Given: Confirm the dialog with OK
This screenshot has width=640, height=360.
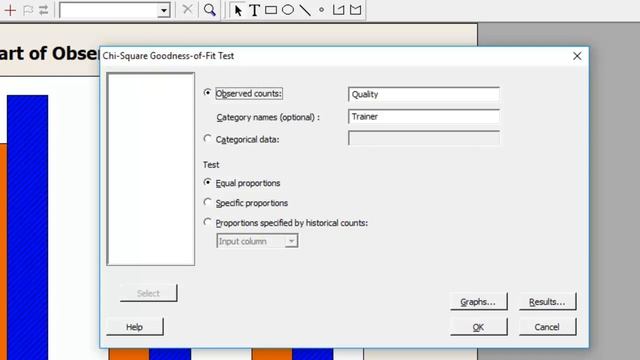Looking at the screenshot, I should 479,327.
